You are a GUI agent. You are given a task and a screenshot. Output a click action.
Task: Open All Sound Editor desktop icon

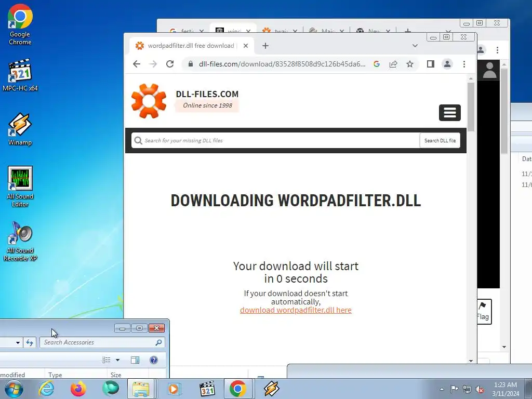(x=20, y=187)
